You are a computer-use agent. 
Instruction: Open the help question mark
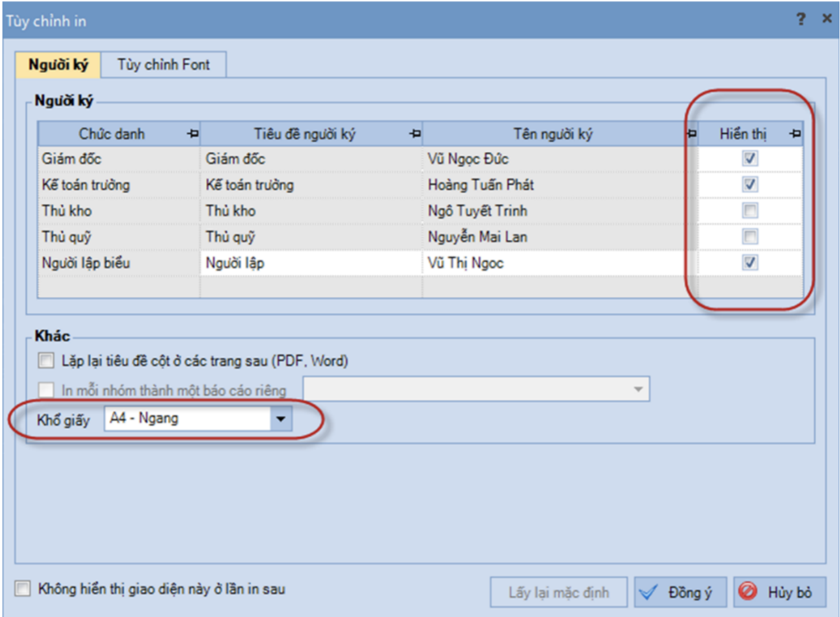(x=801, y=19)
